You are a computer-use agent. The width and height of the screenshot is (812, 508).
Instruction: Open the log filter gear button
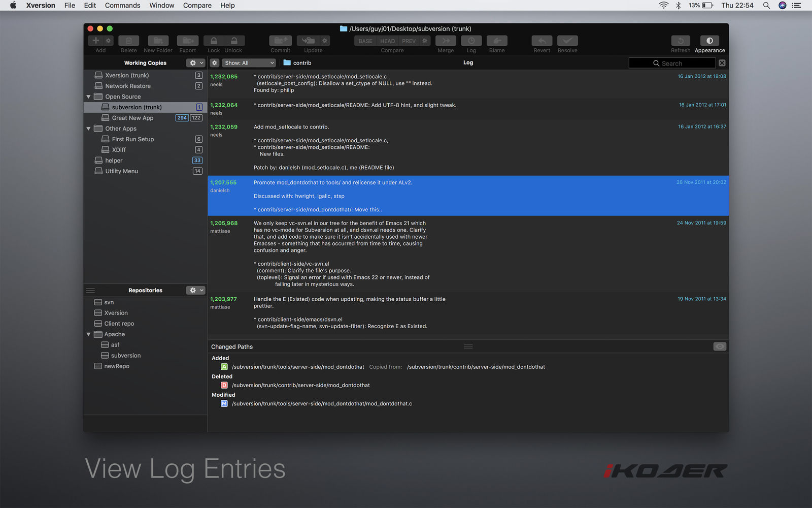[215, 63]
